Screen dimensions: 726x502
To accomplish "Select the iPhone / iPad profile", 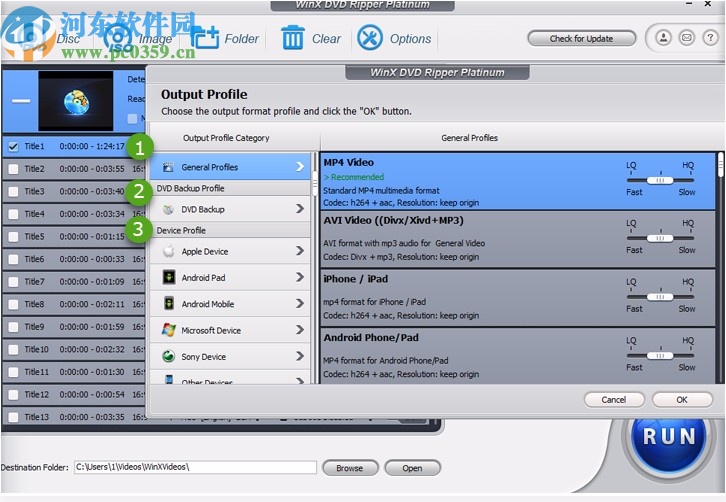I will (x=518, y=298).
